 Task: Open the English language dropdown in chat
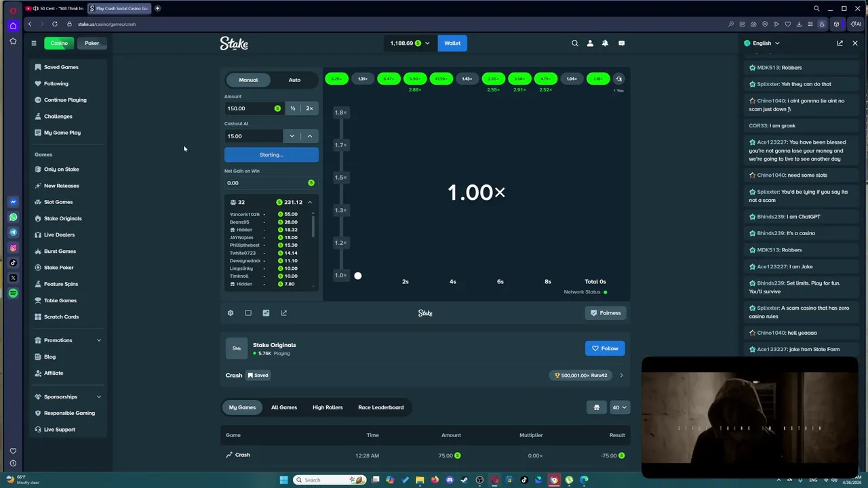coord(762,43)
